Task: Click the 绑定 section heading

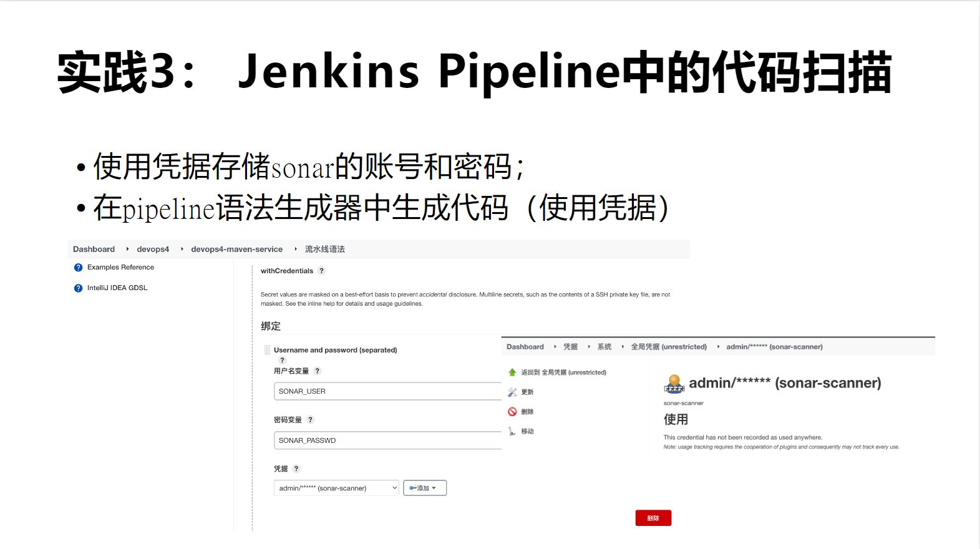Action: pyautogui.click(x=271, y=326)
